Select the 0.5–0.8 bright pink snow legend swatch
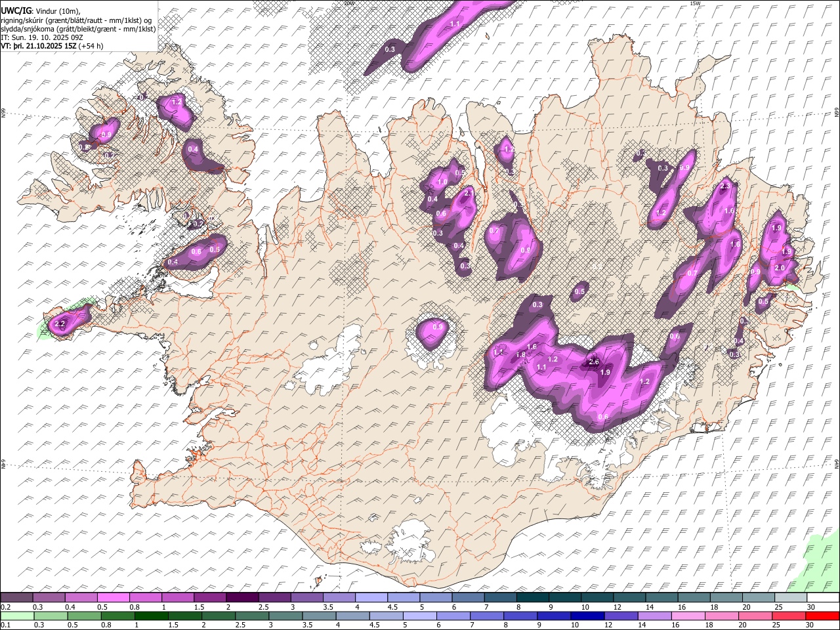The width and height of the screenshot is (840, 630). [113, 597]
